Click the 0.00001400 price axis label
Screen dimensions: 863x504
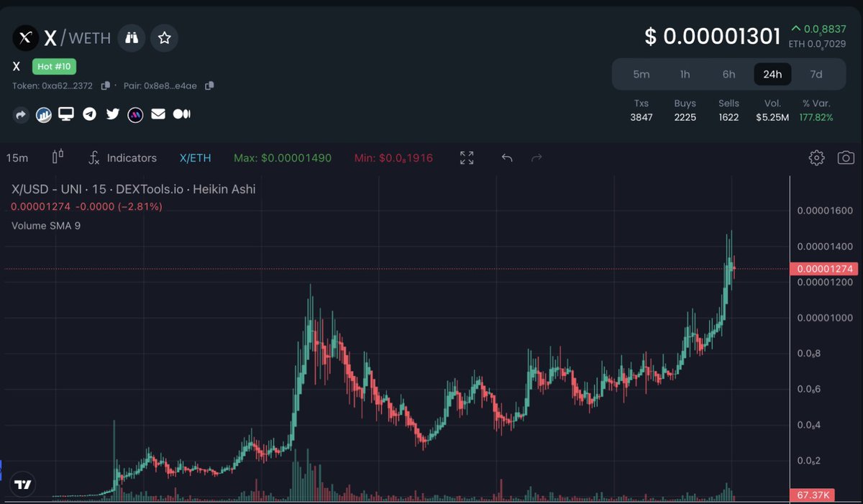click(x=825, y=247)
